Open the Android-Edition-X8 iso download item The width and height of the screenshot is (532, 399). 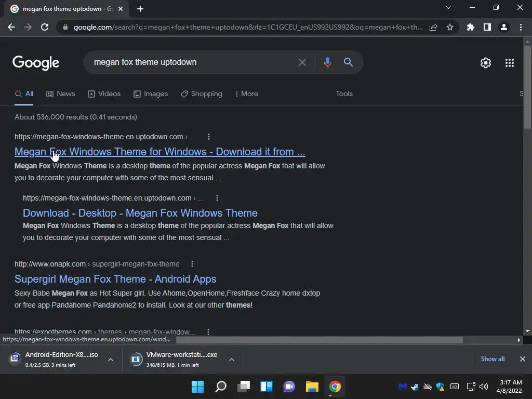click(54, 360)
